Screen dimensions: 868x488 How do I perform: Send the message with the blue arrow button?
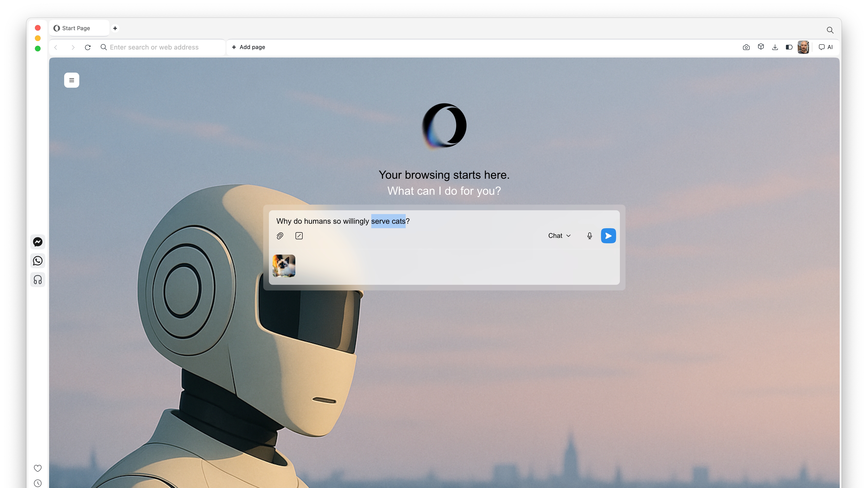(608, 236)
